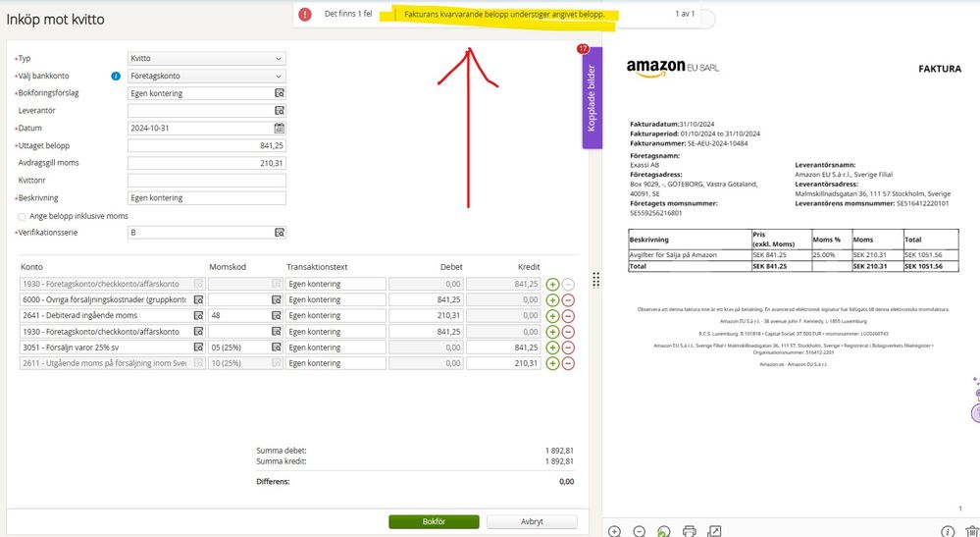Image resolution: width=980 pixels, height=537 pixels.
Task: Print the attached invoice document
Action: [x=689, y=531]
